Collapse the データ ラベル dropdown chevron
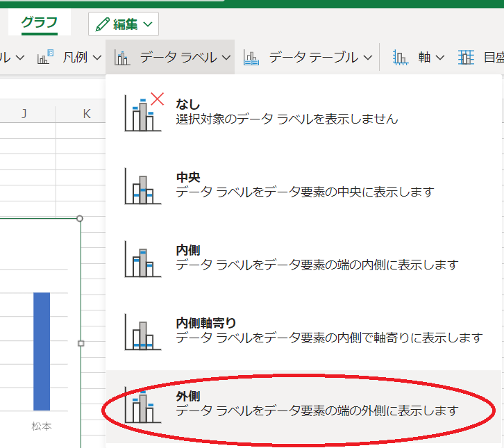The height and width of the screenshot is (448, 504). [x=226, y=58]
